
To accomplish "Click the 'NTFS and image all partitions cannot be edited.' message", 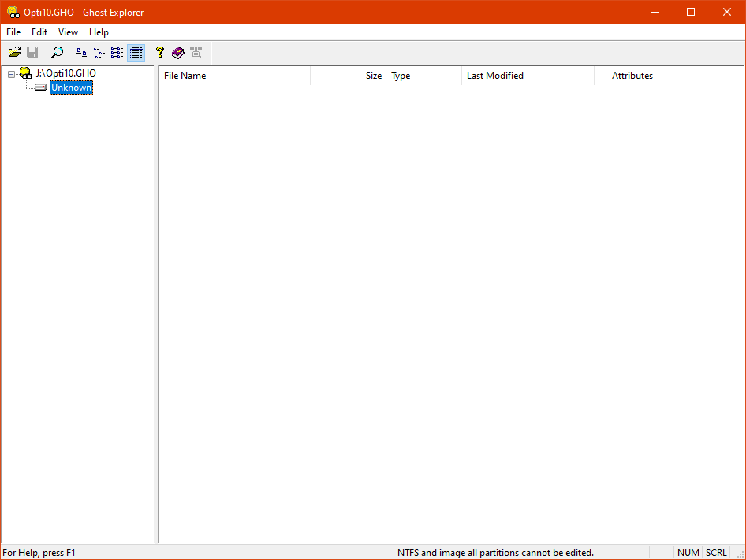I will pyautogui.click(x=496, y=553).
